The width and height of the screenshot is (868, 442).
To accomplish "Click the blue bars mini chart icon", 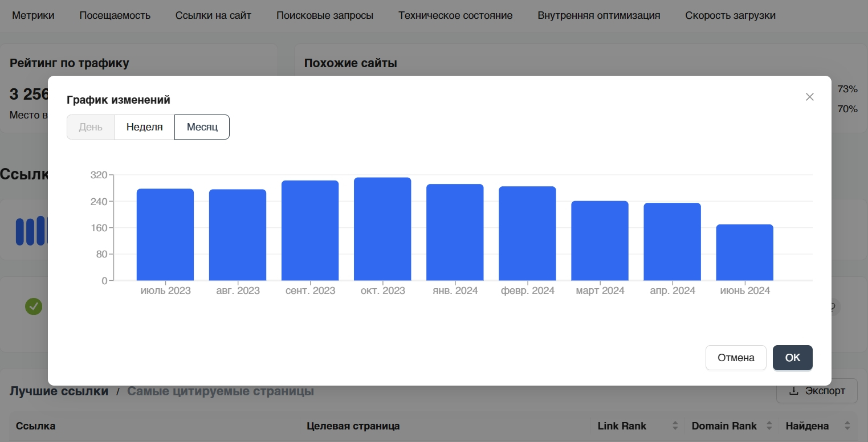I will pos(31,231).
